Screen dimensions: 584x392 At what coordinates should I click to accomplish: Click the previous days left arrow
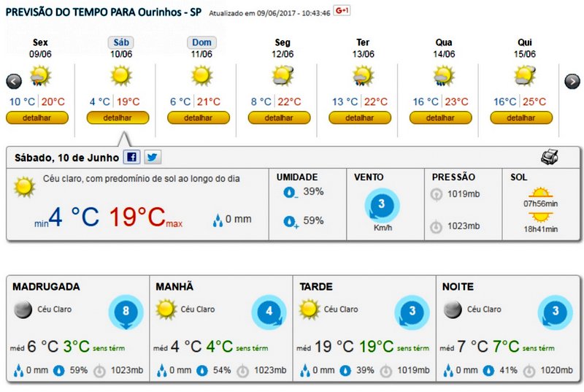(x=14, y=81)
